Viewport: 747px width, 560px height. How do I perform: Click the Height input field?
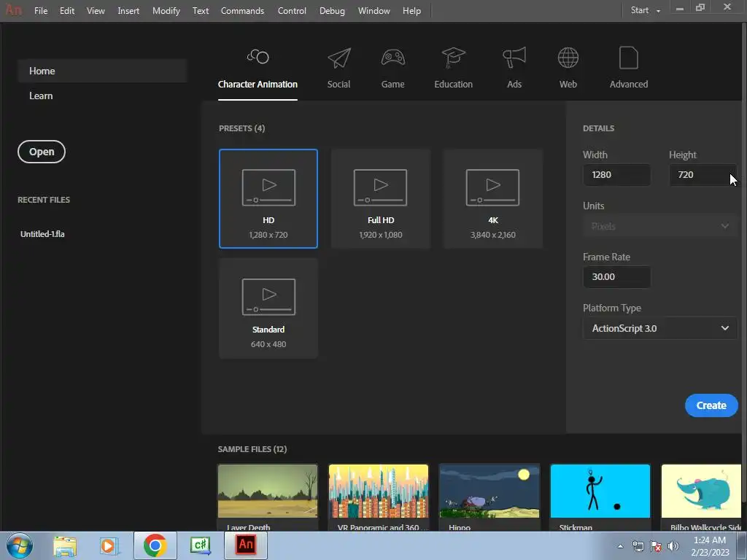[x=703, y=175]
